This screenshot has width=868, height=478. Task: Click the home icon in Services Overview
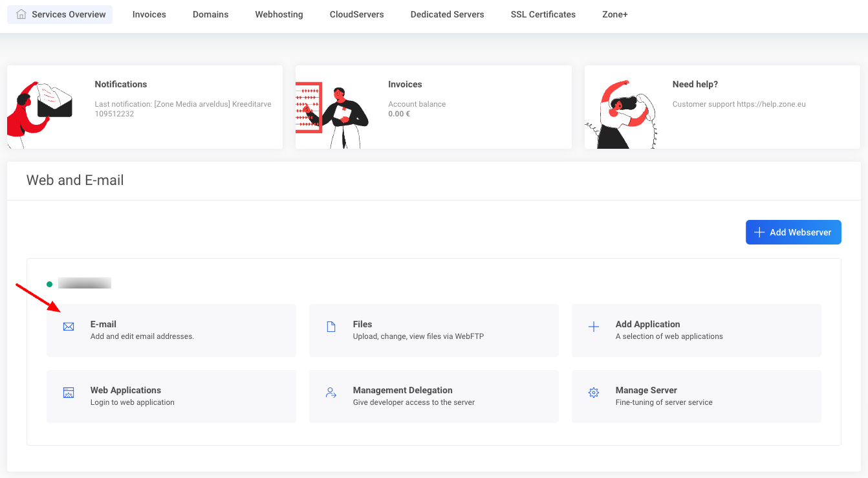coord(22,14)
